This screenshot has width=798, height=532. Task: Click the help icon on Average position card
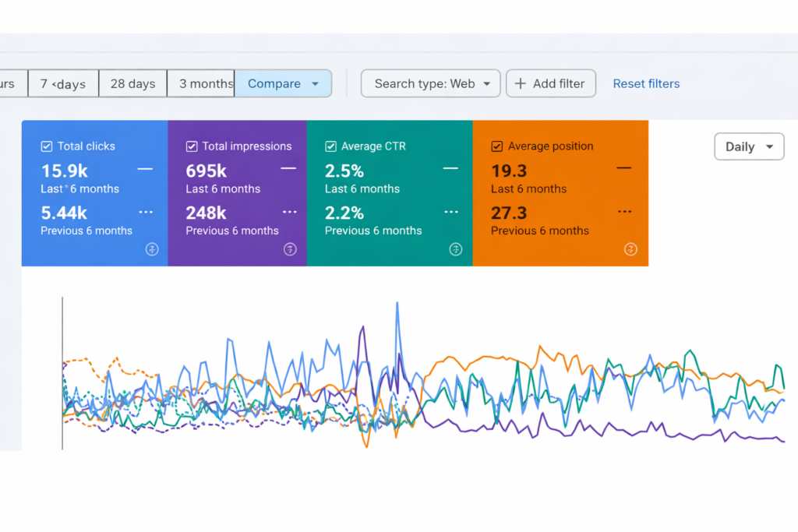coord(630,249)
